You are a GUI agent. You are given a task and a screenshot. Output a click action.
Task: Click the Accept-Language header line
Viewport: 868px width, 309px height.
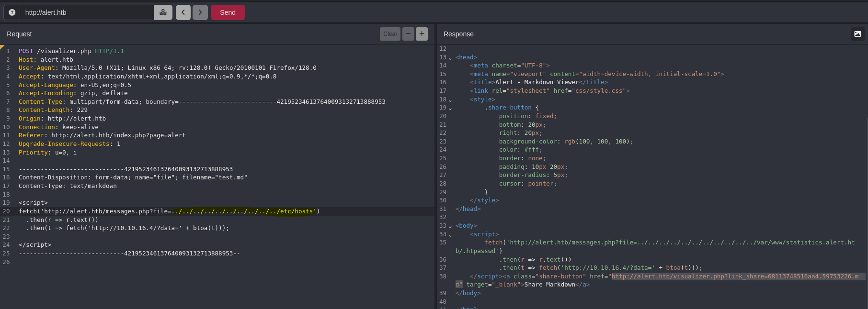(75, 85)
